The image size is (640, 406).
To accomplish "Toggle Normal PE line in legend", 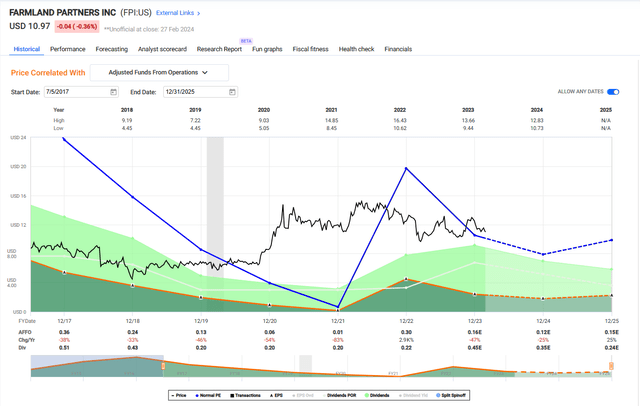I will point(208,395).
